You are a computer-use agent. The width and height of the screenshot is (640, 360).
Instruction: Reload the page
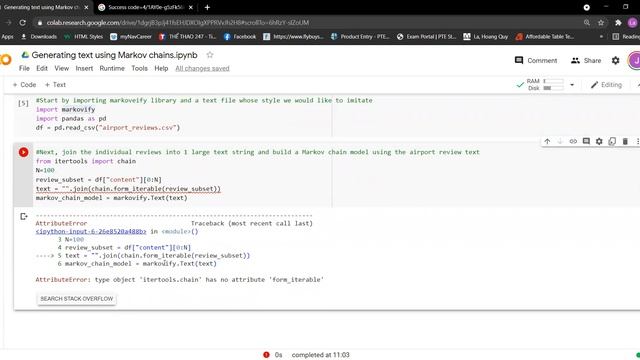(x=22, y=22)
